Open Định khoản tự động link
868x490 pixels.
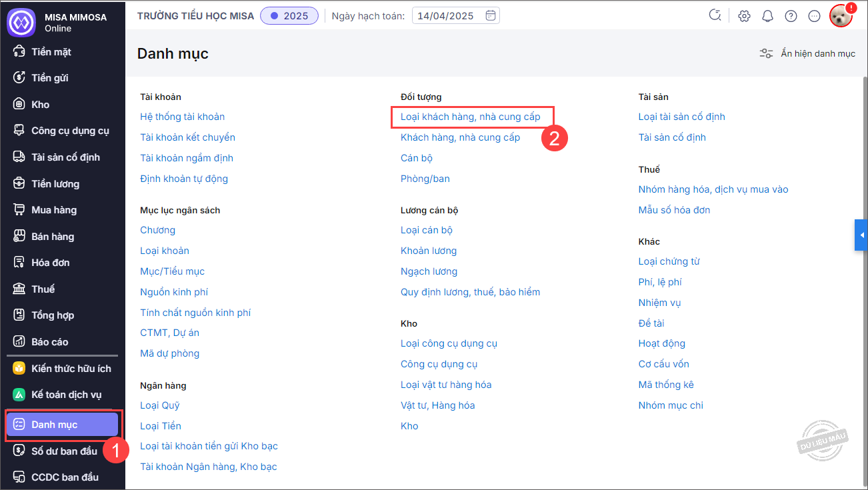184,179
